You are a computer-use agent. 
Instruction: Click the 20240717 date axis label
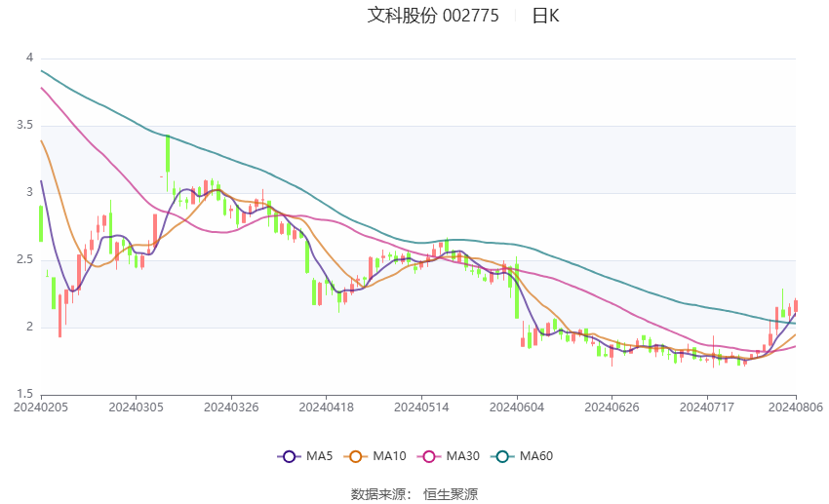pyautogui.click(x=707, y=407)
